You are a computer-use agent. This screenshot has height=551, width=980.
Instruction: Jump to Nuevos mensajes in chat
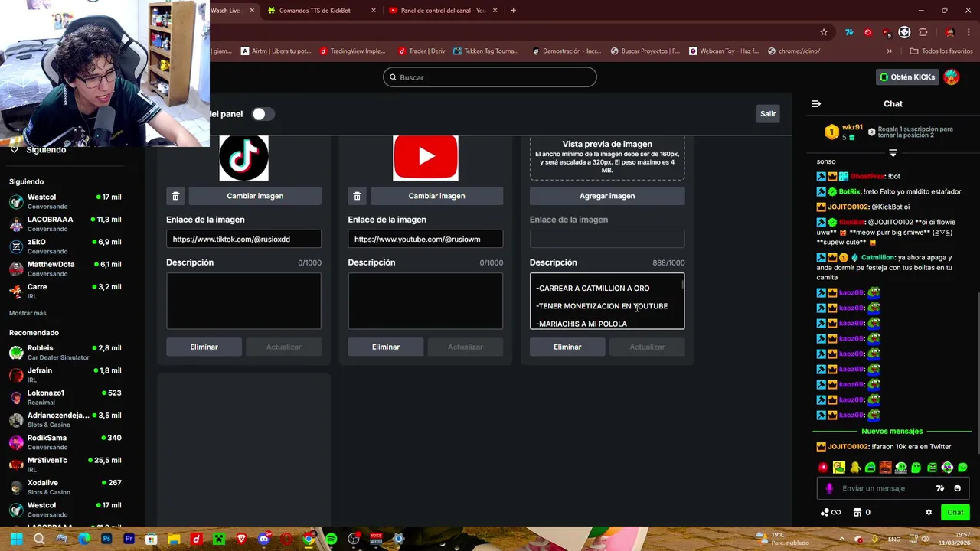point(892,432)
